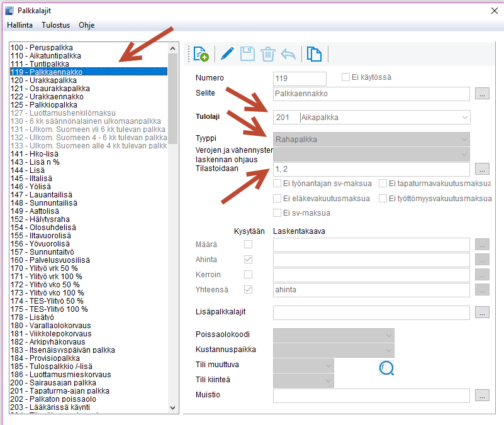
Task: Toggle the Ei käytössä checkbox
Action: pyautogui.click(x=345, y=77)
